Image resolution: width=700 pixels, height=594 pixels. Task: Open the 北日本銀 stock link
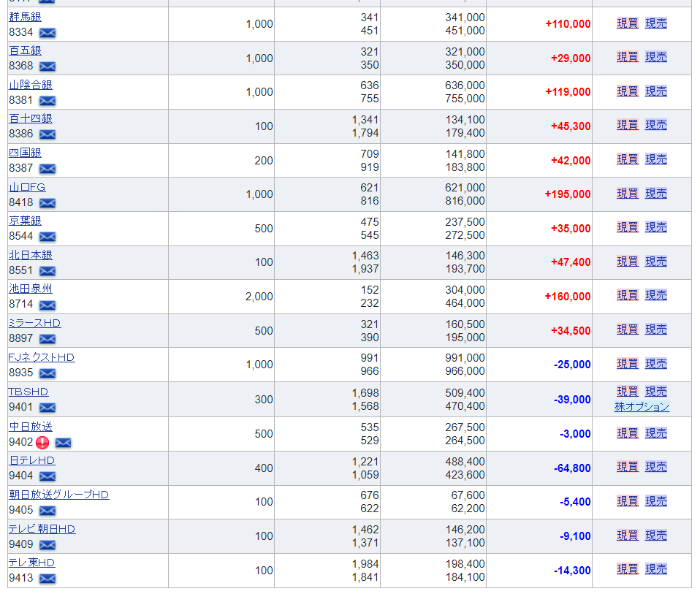(31, 255)
